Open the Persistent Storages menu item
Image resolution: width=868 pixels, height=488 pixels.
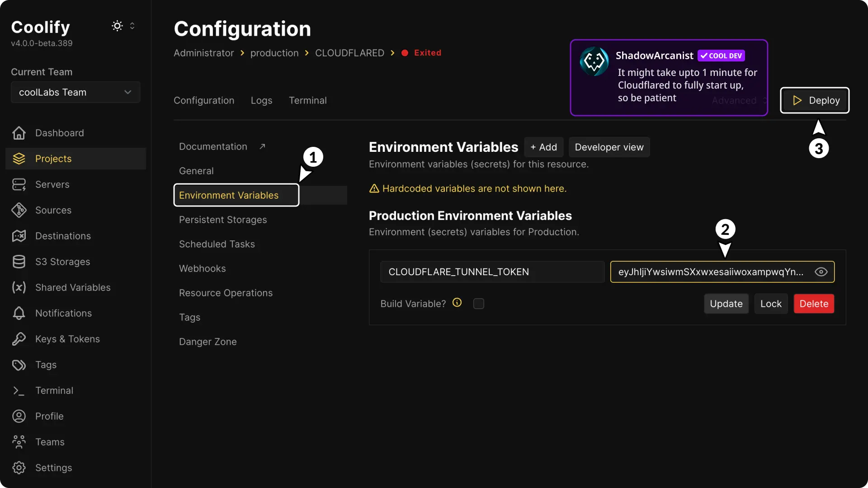pos(223,220)
